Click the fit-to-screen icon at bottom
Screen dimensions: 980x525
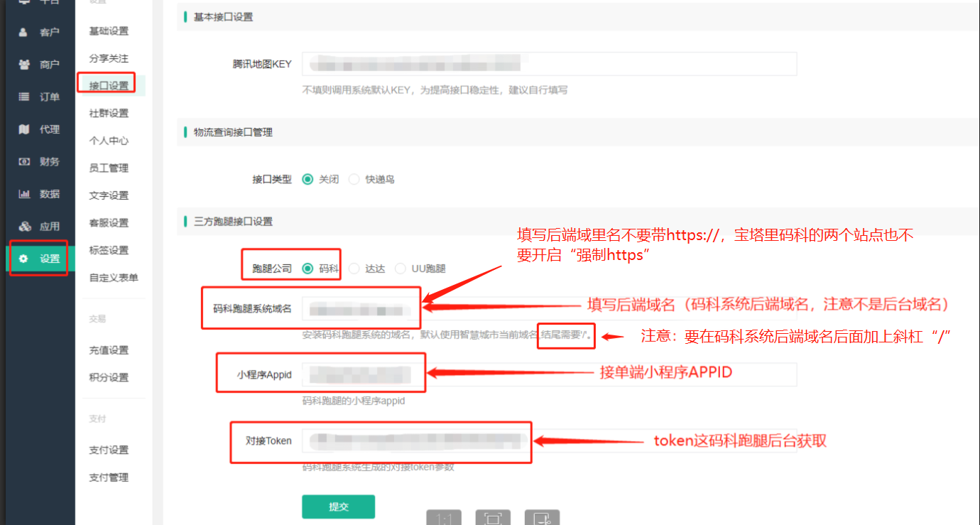point(493,519)
